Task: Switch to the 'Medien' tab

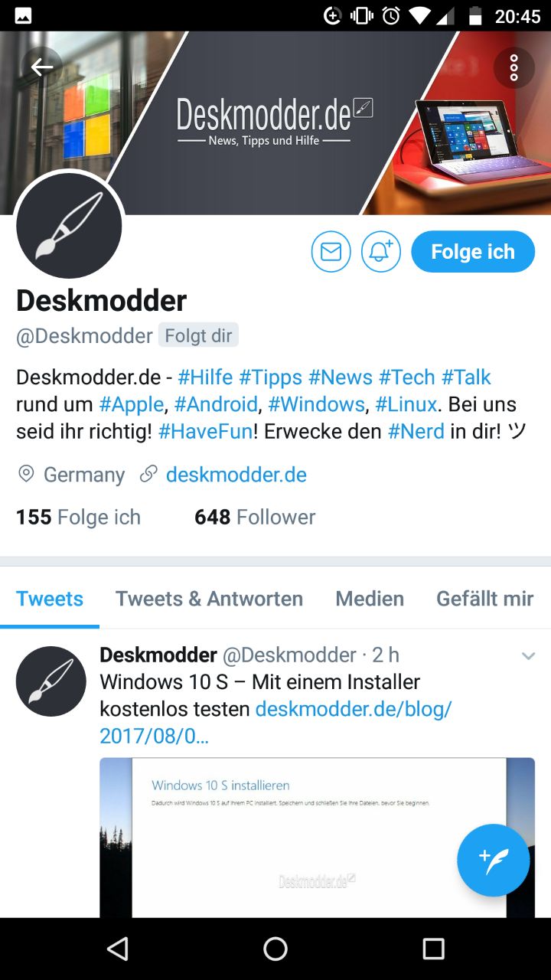Action: coord(370,599)
